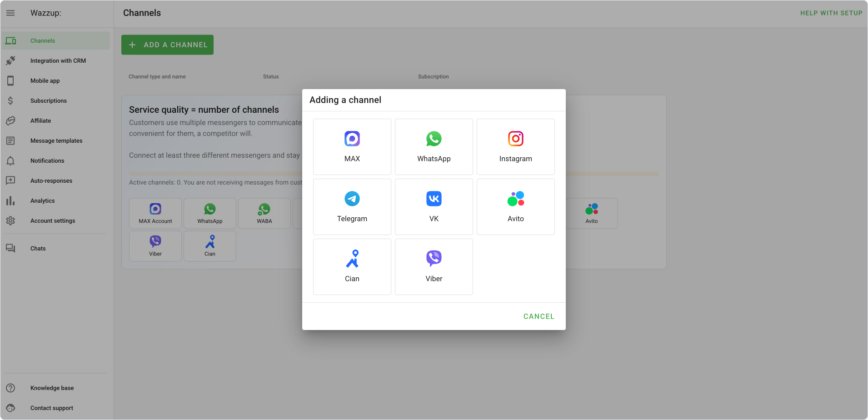Image resolution: width=868 pixels, height=420 pixels.
Task: Select the Avito tile in the dialog
Action: pos(516,207)
